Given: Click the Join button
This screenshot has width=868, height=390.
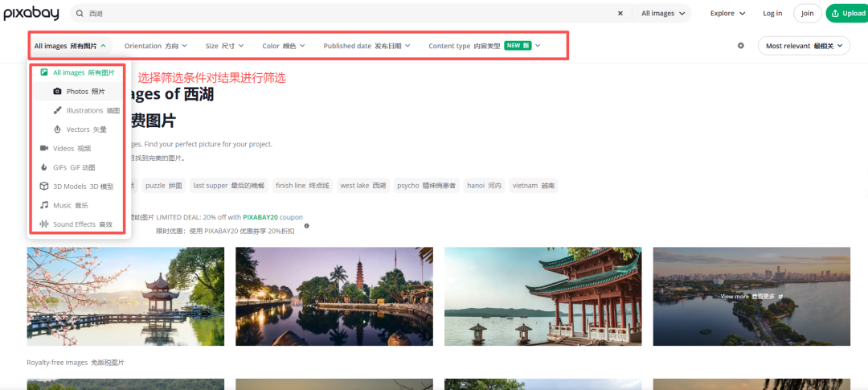Looking at the screenshot, I should (807, 14).
